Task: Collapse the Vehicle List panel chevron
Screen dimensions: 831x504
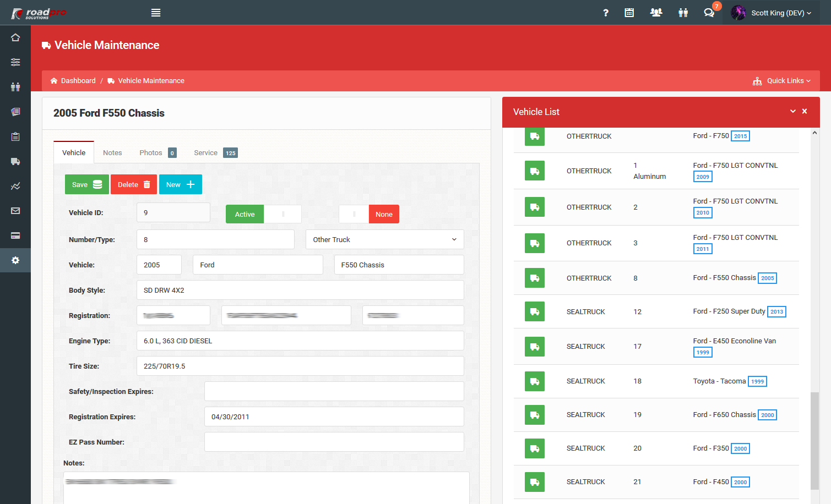Action: pyautogui.click(x=793, y=111)
